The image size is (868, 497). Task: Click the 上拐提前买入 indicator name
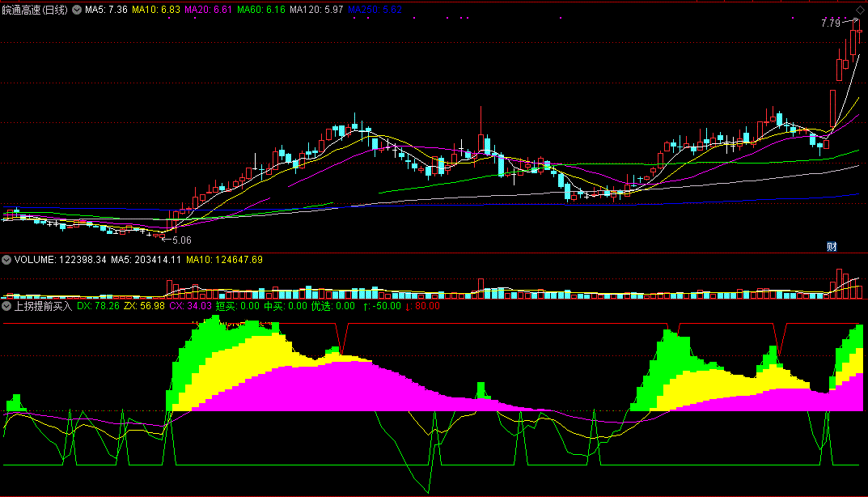click(43, 306)
